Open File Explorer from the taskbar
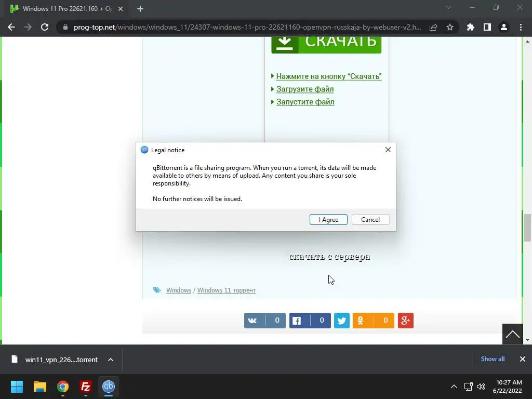The width and height of the screenshot is (532, 399). tap(39, 386)
